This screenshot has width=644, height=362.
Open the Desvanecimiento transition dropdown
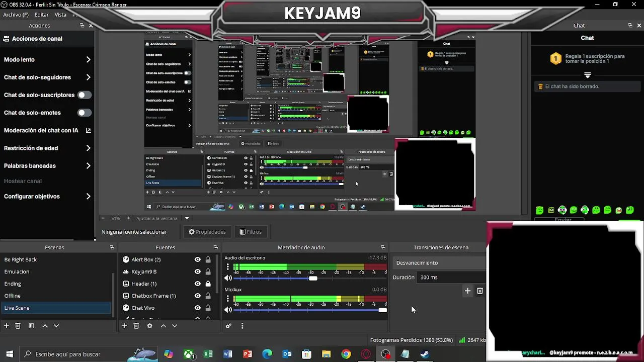point(439,263)
